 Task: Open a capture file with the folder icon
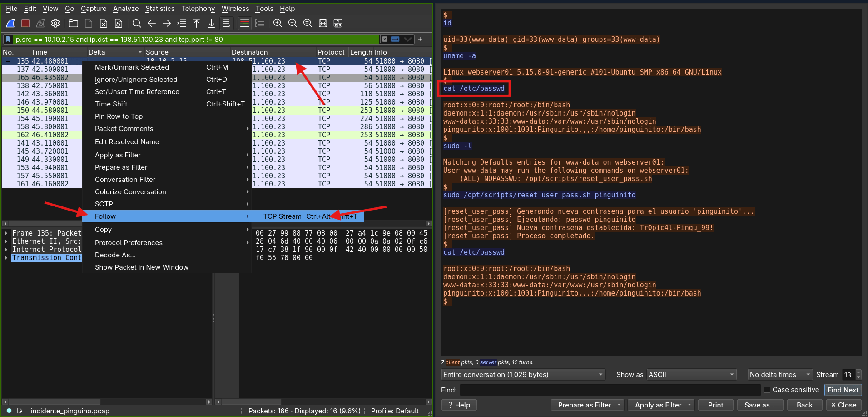[x=73, y=23]
